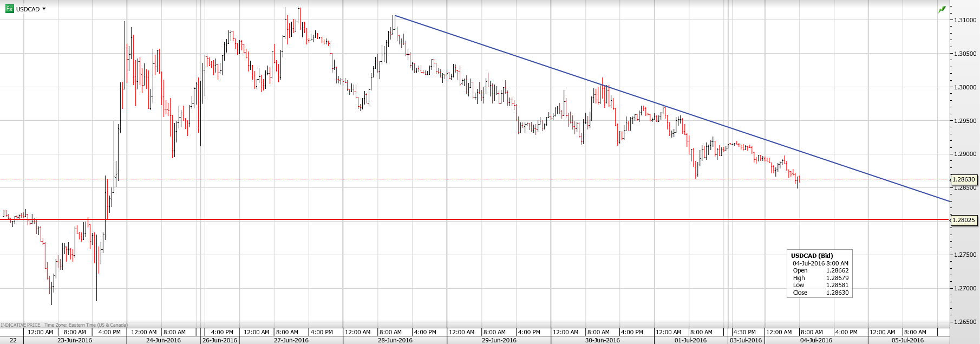Click the 1.31000 price axis label
This screenshot has height=344, width=980.
tap(965, 20)
